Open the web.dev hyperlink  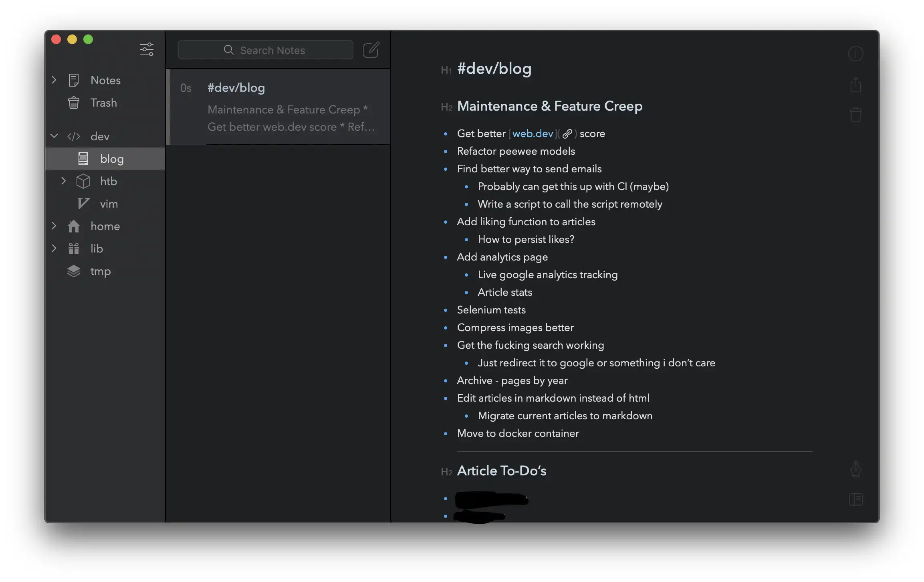[x=533, y=133]
